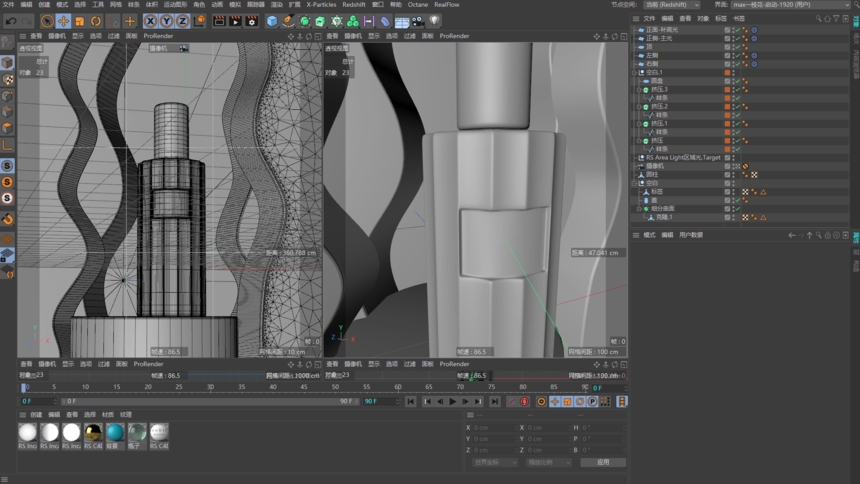The image size is (860, 484).
Task: Activate the Rotate tool in top toolbar
Action: coord(96,21)
